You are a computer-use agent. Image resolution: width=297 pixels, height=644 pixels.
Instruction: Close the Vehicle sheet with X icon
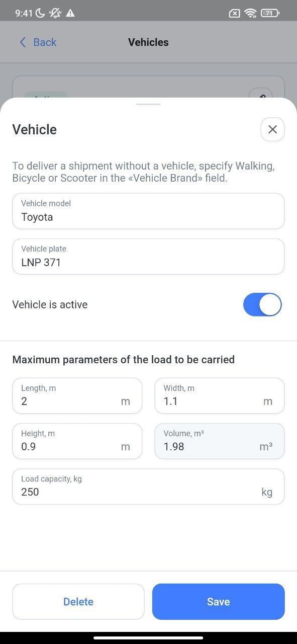pos(272,129)
